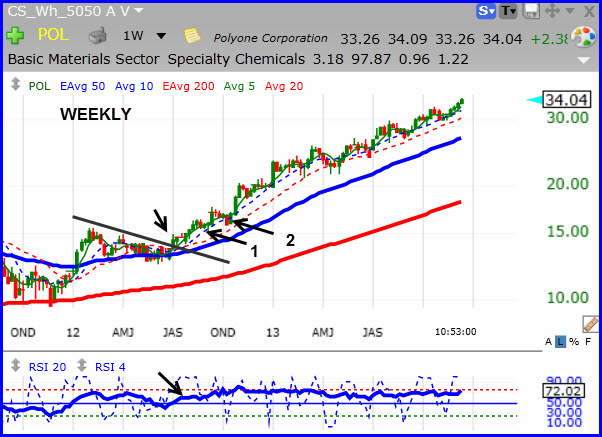The image size is (602, 437).
Task: Expand the small gray arrow beside move icon
Action: 570,11
